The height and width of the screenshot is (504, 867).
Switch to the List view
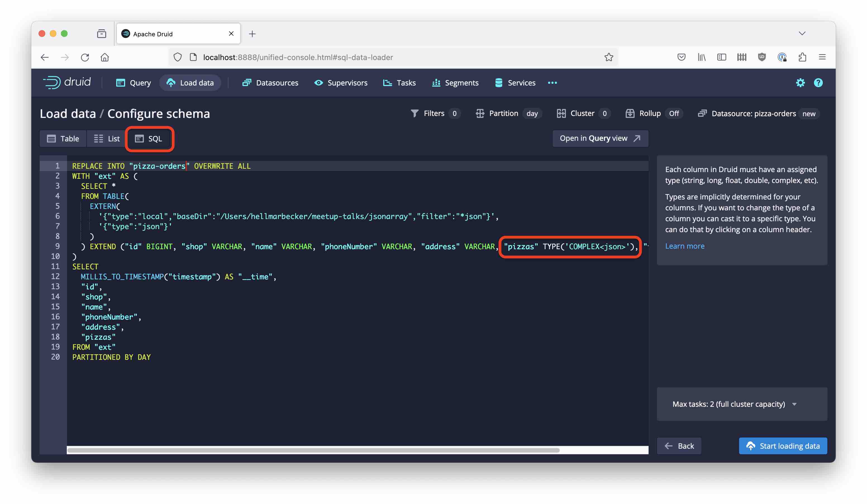(x=107, y=139)
